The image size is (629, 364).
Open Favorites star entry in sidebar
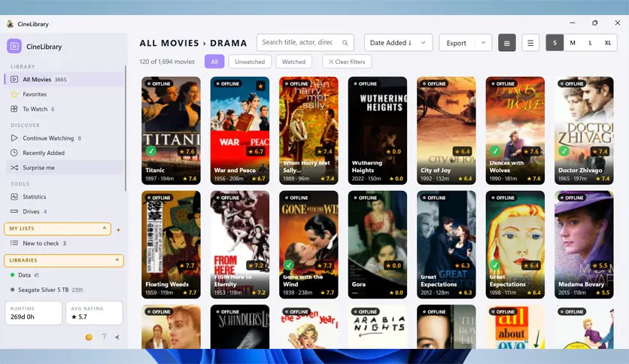coord(64,94)
